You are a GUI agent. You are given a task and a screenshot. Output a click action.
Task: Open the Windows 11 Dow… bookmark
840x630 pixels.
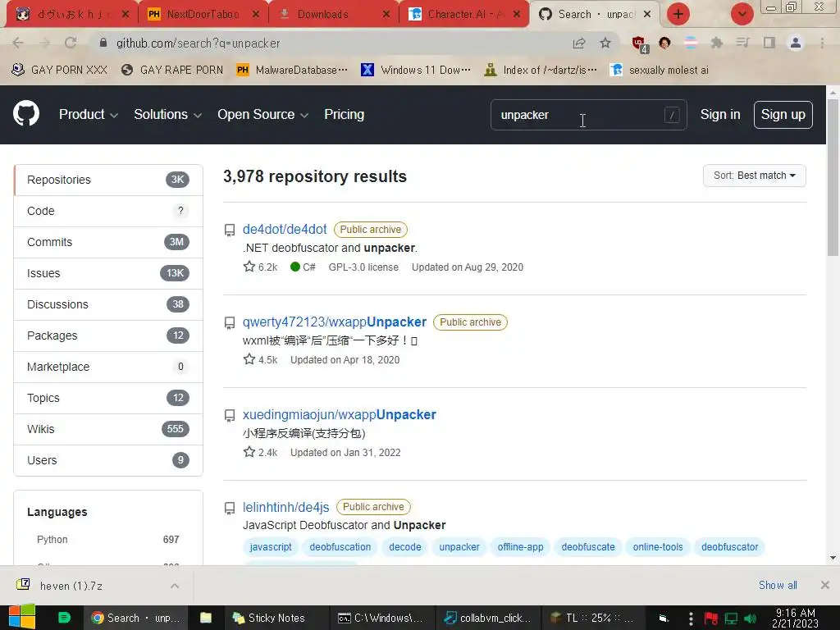pyautogui.click(x=416, y=70)
